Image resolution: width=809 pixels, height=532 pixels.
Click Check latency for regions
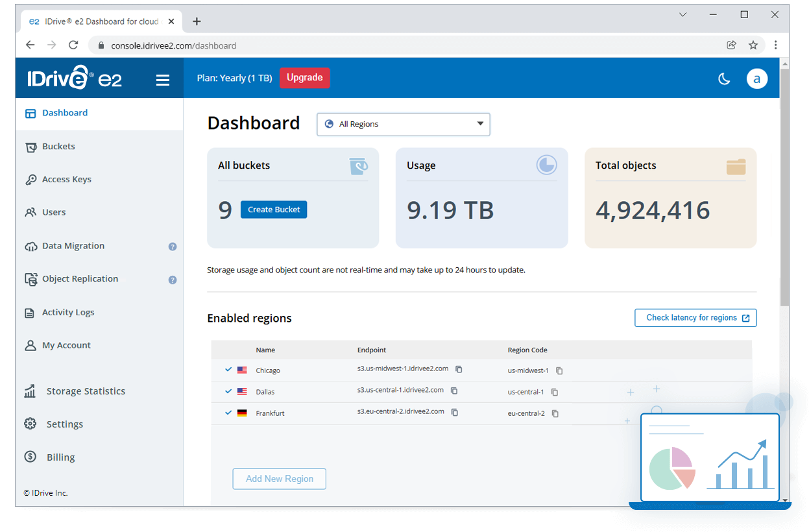(x=695, y=318)
